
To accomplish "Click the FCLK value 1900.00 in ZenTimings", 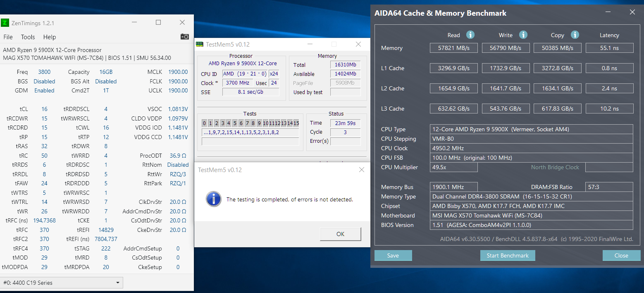I will coord(178,81).
